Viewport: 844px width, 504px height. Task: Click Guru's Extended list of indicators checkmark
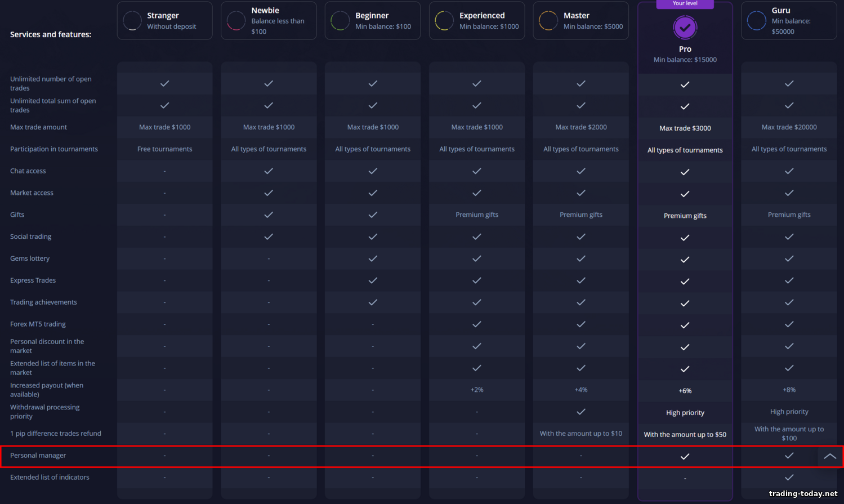(x=789, y=478)
